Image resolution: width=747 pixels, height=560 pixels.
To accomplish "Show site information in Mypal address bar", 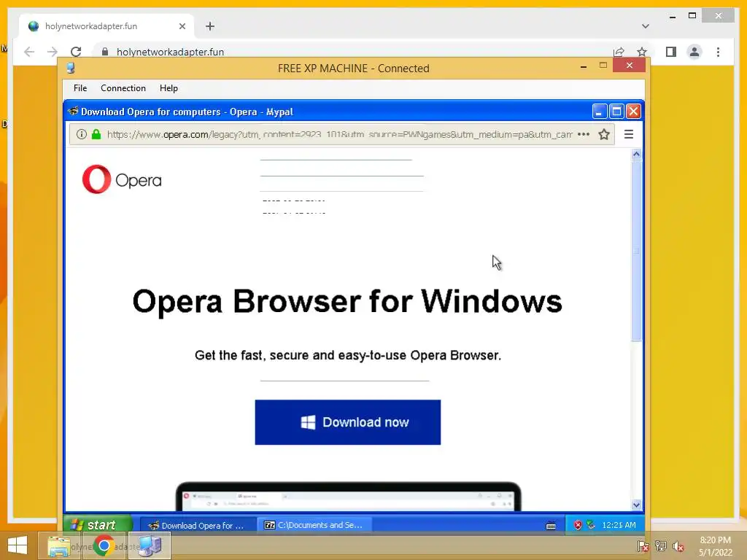I will pyautogui.click(x=82, y=134).
